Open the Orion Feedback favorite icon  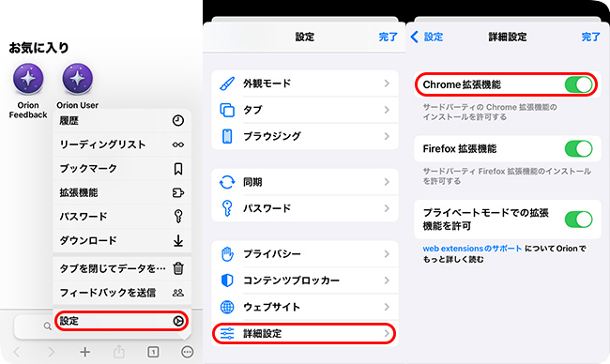pyautogui.click(x=28, y=79)
